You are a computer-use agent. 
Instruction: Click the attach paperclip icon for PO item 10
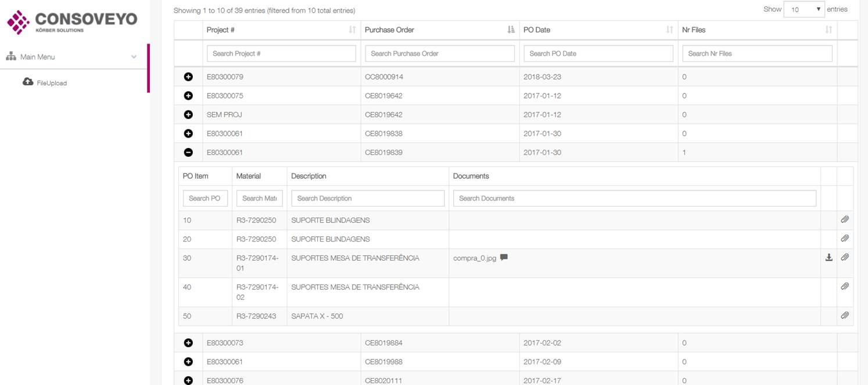[x=845, y=220]
